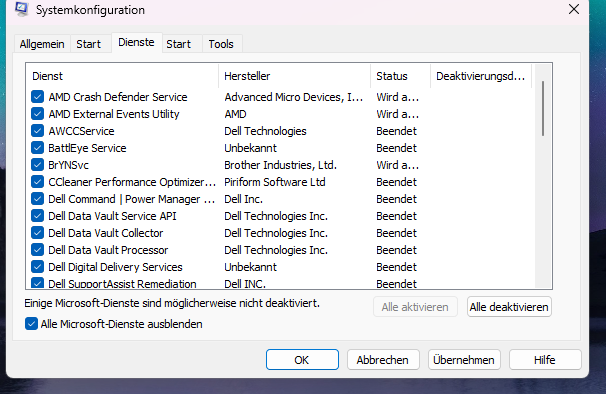The height and width of the screenshot is (394, 606).
Task: Click the OK button
Action: pyautogui.click(x=302, y=360)
